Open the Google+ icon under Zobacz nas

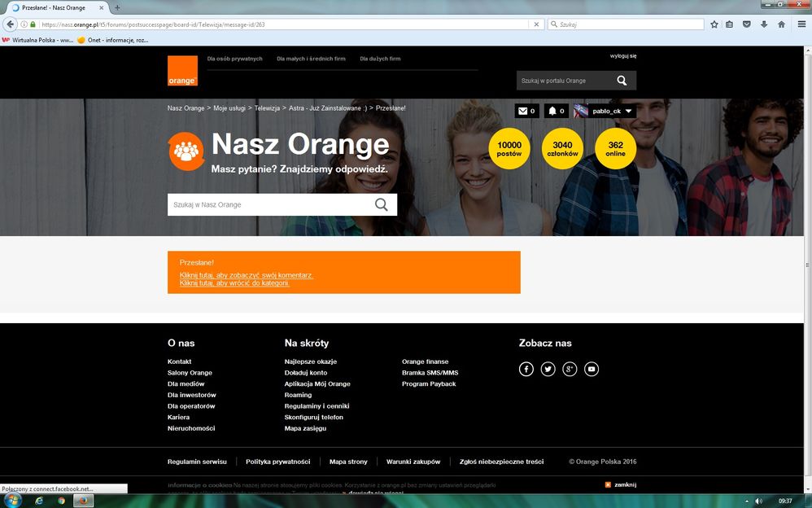coord(570,369)
